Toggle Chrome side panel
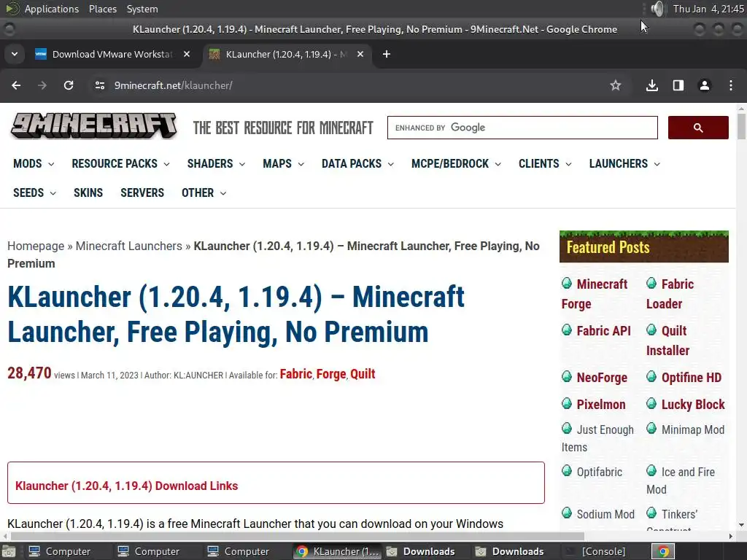 click(678, 85)
